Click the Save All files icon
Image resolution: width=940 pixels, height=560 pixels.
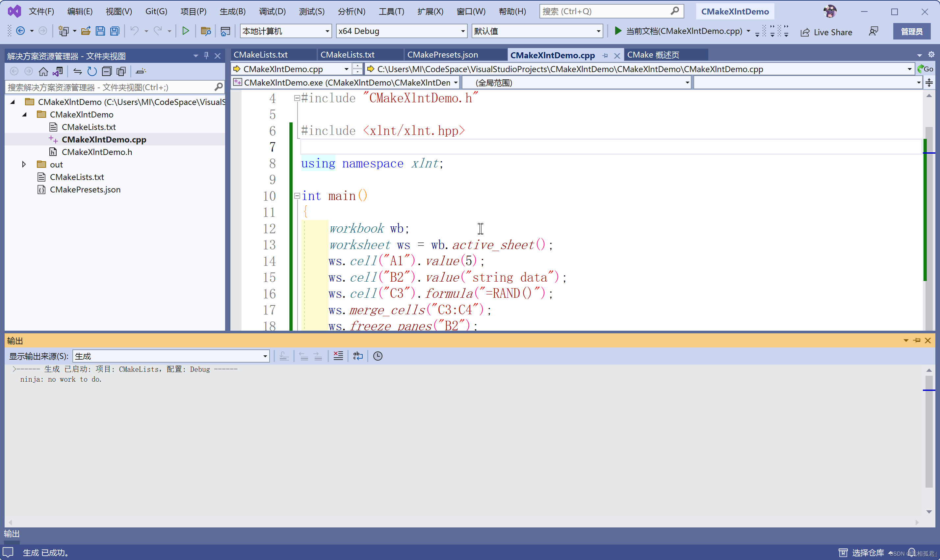tap(113, 31)
